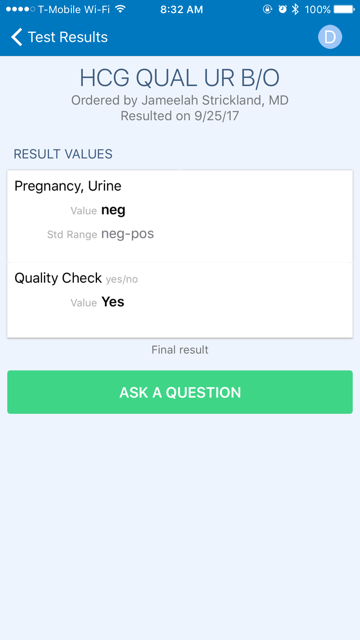This screenshot has height=640, width=360.
Task: Tap the battery indicator icon
Action: point(344,9)
